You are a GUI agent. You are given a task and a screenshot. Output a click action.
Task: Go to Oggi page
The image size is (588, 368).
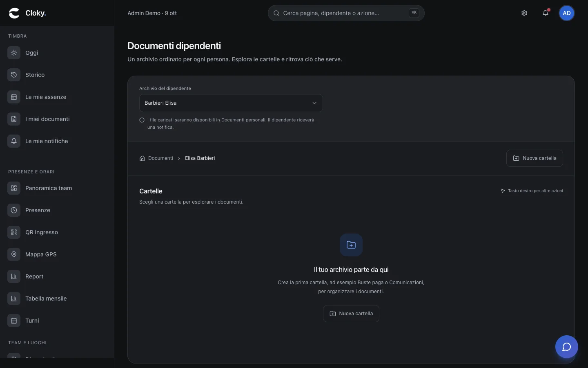(57, 53)
